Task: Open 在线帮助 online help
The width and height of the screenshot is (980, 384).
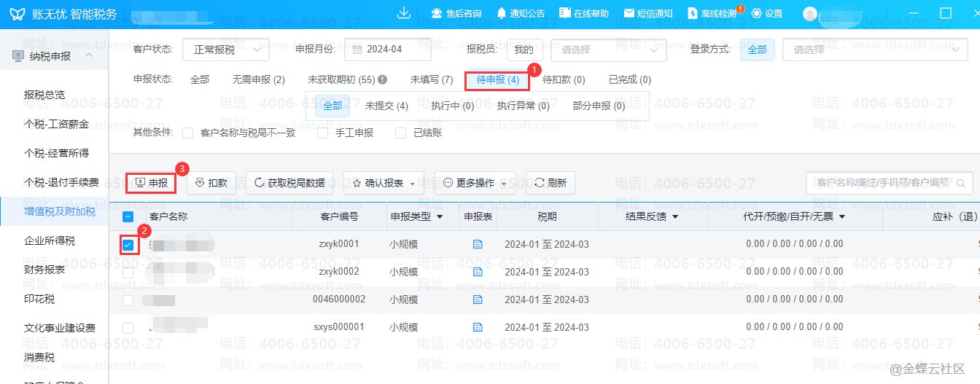Action: click(x=584, y=13)
